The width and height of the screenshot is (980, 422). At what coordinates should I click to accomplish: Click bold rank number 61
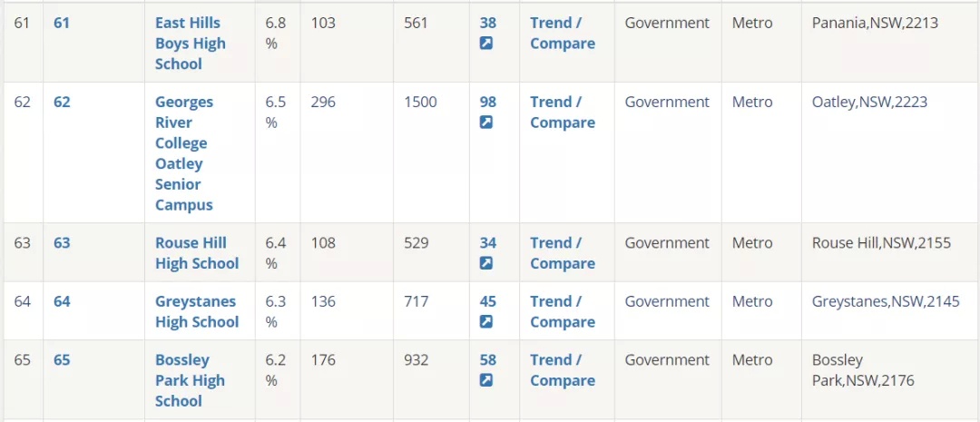tap(62, 23)
